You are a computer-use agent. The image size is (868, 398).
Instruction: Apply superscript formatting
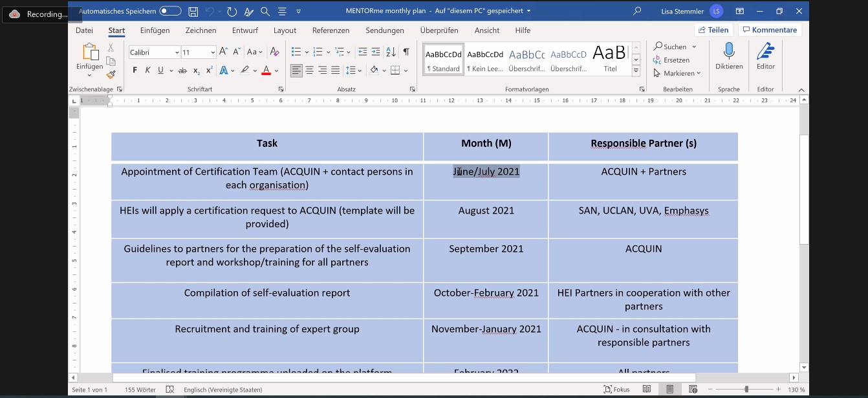pos(209,71)
